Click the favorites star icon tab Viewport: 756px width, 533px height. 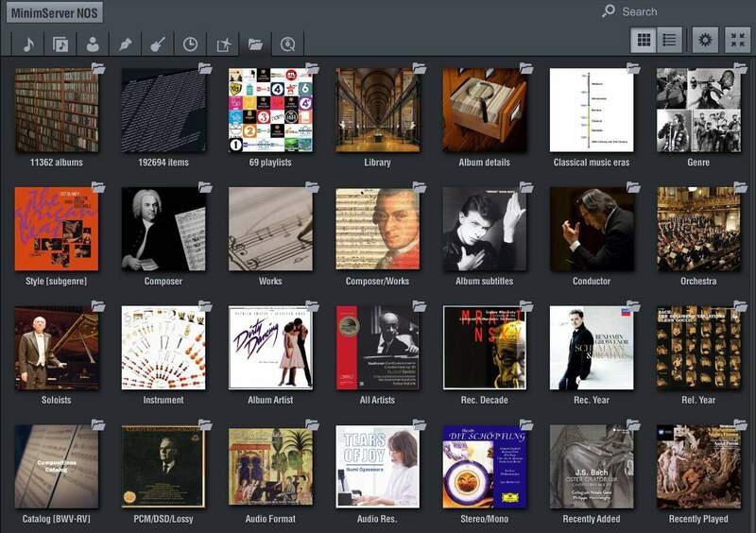[223, 43]
